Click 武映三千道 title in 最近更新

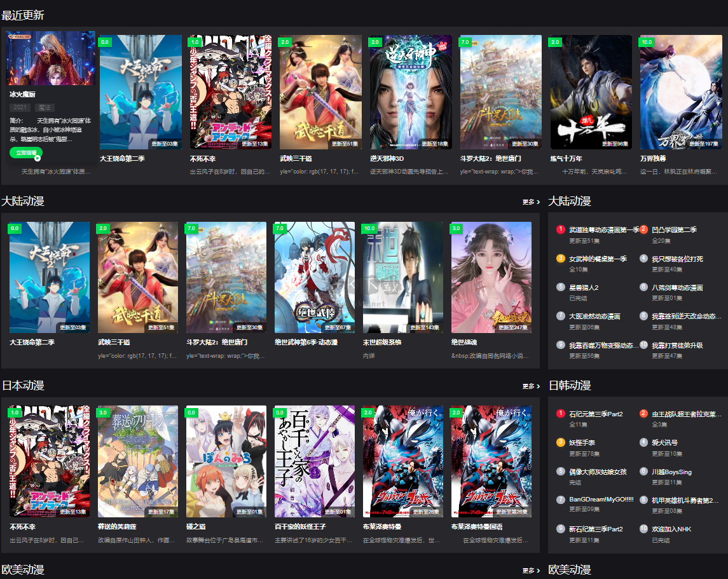pyautogui.click(x=296, y=159)
